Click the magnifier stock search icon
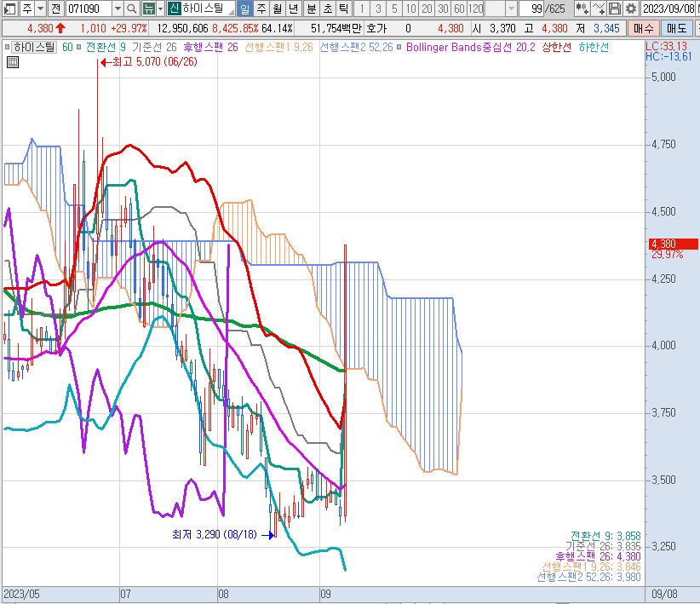Screen dimensions: 700x604 click(x=131, y=8)
